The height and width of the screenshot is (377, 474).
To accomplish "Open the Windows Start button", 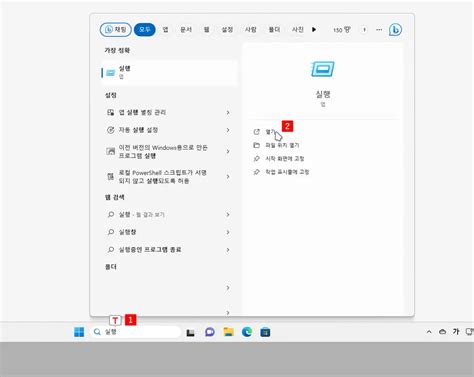I will coord(79,332).
